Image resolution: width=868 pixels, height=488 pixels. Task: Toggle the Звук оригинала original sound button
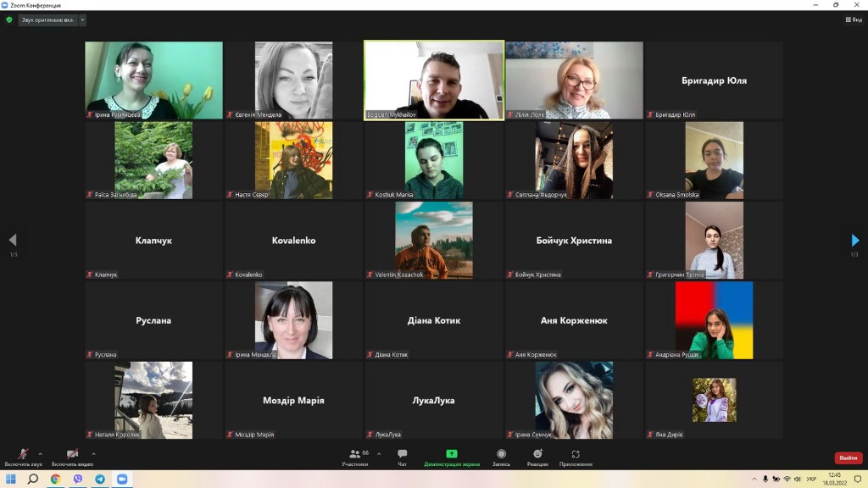coord(47,19)
